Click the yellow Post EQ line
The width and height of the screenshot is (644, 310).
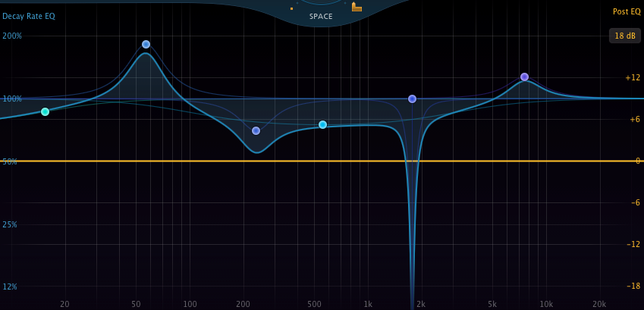pos(228,161)
